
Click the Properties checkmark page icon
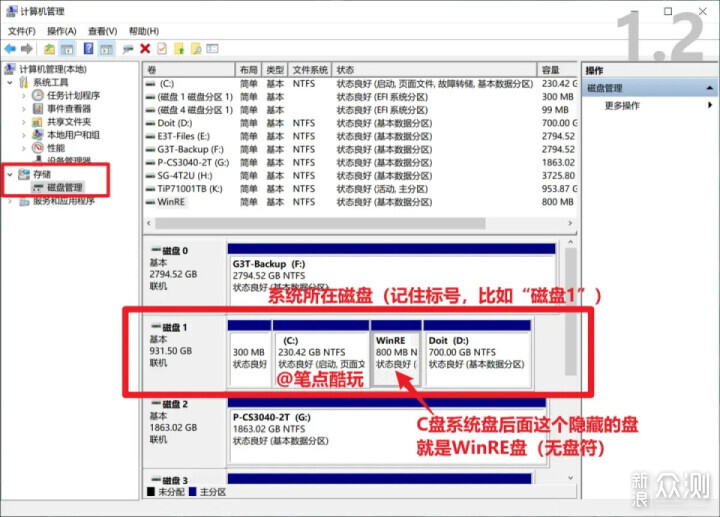click(x=162, y=48)
